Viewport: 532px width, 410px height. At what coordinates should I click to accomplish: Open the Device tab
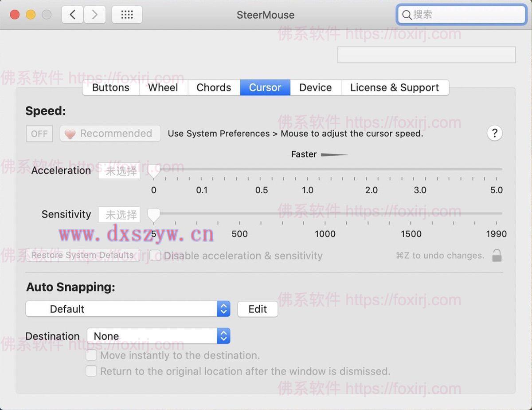pos(316,87)
